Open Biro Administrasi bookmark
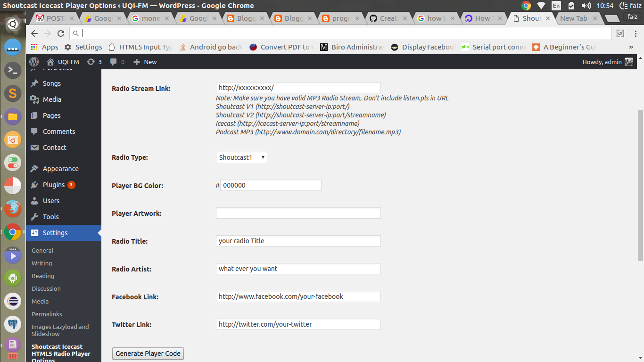 [x=352, y=47]
